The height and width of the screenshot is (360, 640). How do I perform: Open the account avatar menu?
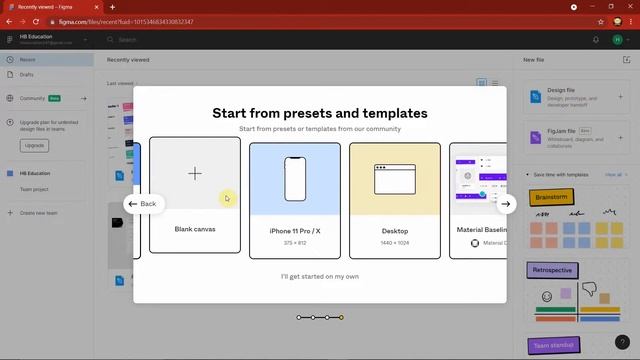click(618, 40)
